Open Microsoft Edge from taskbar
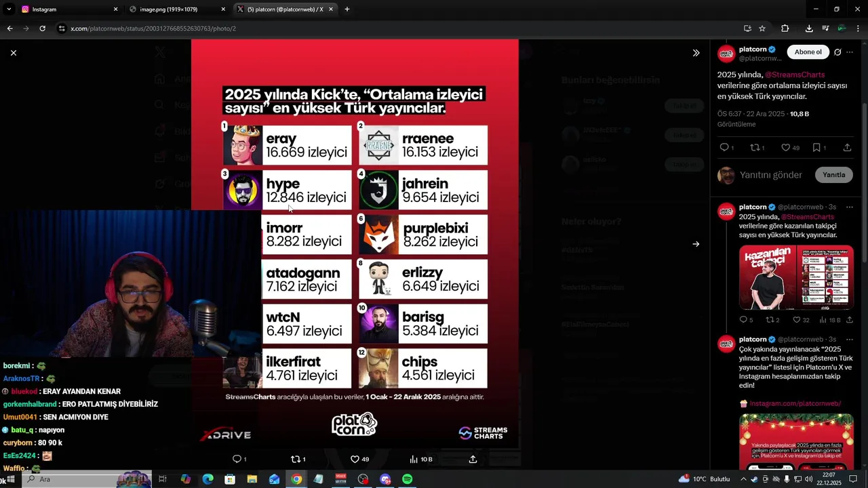868x488 pixels. point(208,479)
